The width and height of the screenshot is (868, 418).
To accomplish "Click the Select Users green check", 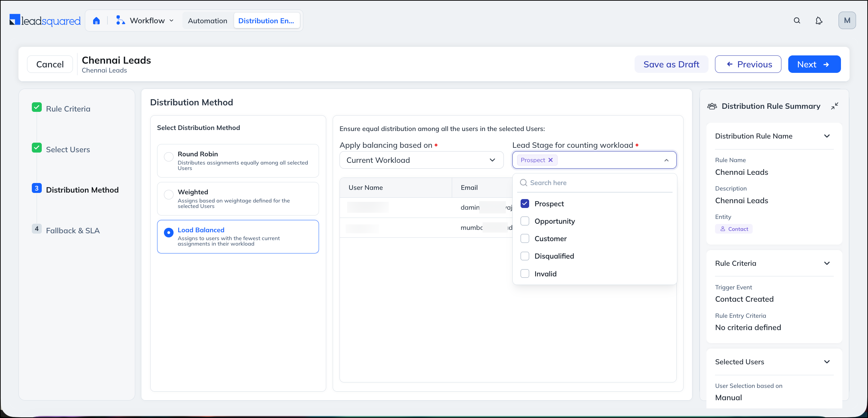I will 37,148.
